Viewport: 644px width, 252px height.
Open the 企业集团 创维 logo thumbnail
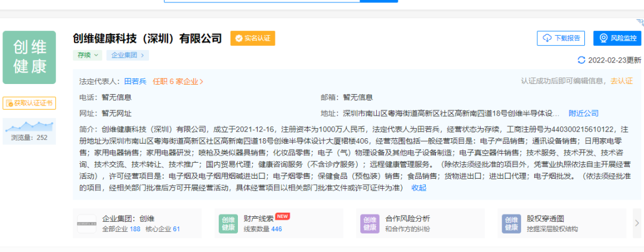[86, 223]
